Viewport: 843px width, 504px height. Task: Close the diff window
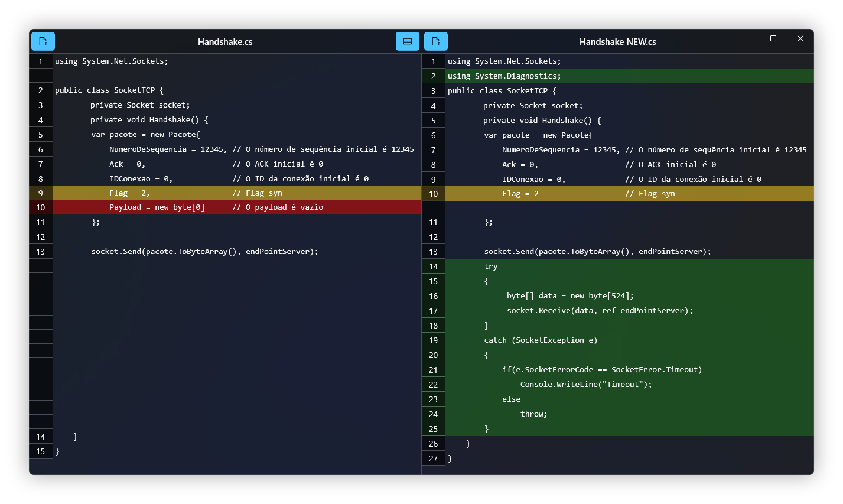[x=800, y=38]
